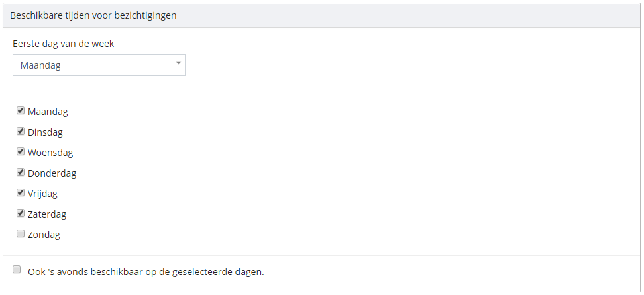Screen dimensions: 644x295
Task: Click the Zondag label text
Action: [44, 235]
